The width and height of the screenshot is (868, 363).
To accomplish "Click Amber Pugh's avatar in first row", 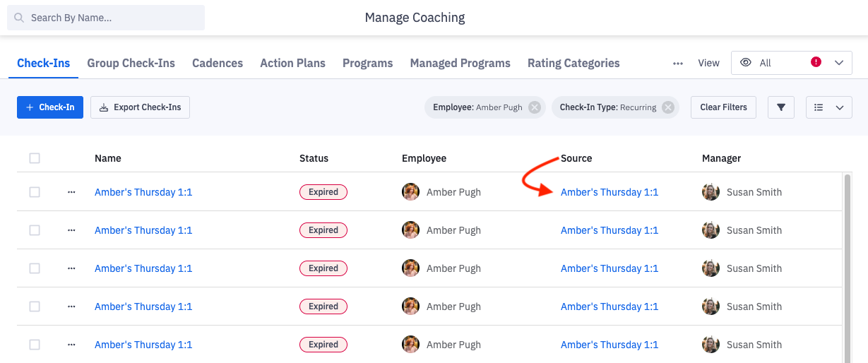I will click(x=410, y=192).
